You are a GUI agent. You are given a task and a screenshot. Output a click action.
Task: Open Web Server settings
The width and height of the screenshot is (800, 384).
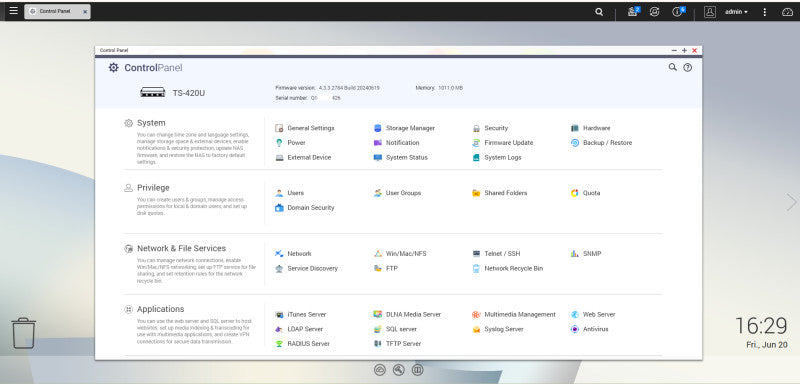coord(593,314)
